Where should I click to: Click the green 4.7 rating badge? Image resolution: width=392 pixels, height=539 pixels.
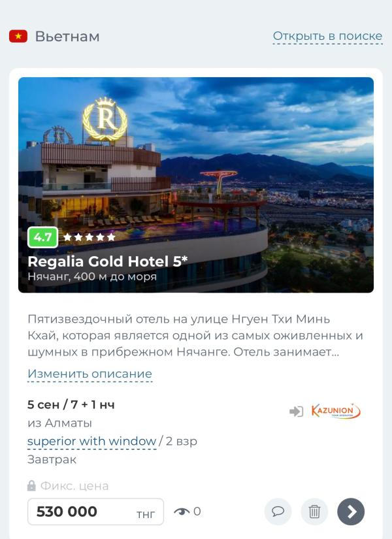pyautogui.click(x=42, y=237)
